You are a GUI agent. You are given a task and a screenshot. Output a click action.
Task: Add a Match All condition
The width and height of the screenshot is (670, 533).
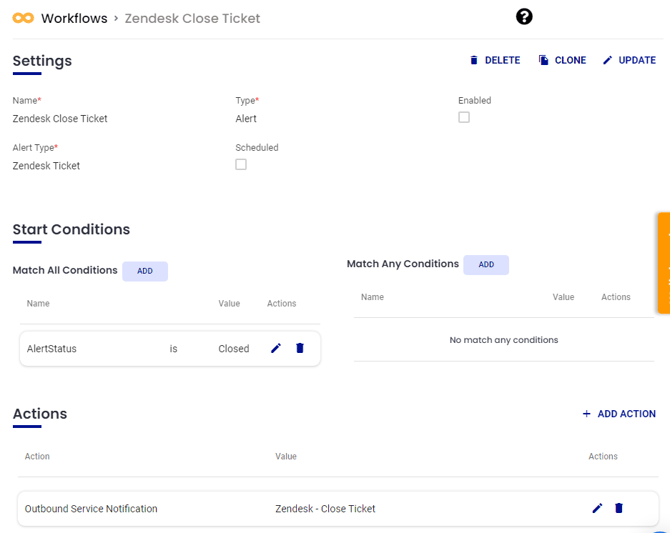pos(145,271)
